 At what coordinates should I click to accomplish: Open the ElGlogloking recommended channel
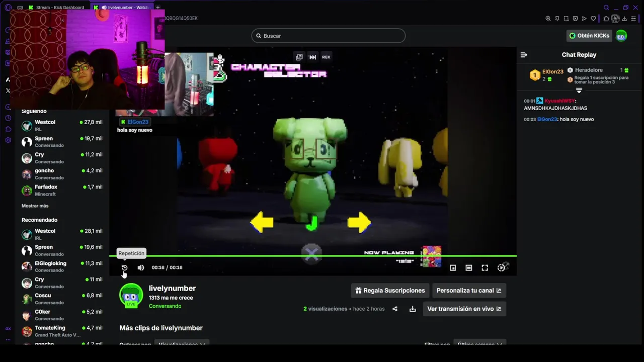pos(62,266)
